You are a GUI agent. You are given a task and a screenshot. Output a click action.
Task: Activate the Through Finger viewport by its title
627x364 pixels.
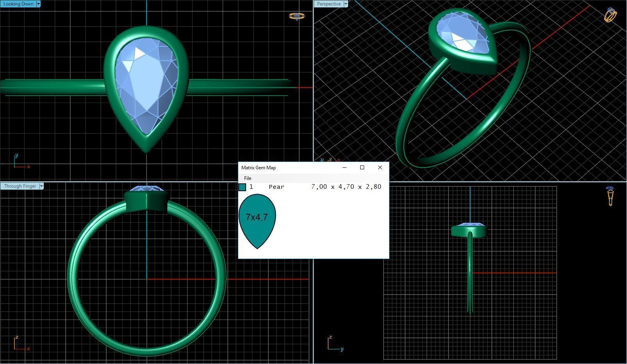point(20,186)
